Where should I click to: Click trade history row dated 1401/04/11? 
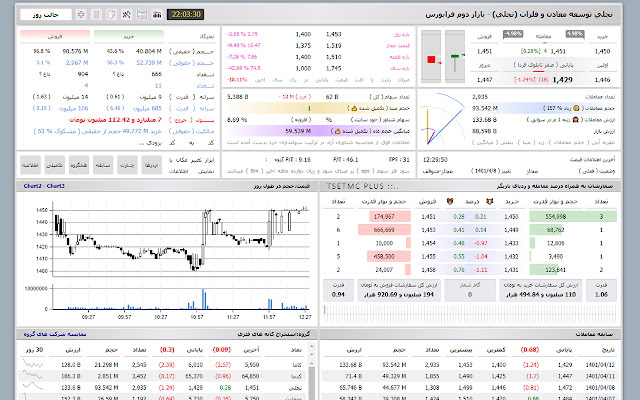tap(470, 376)
